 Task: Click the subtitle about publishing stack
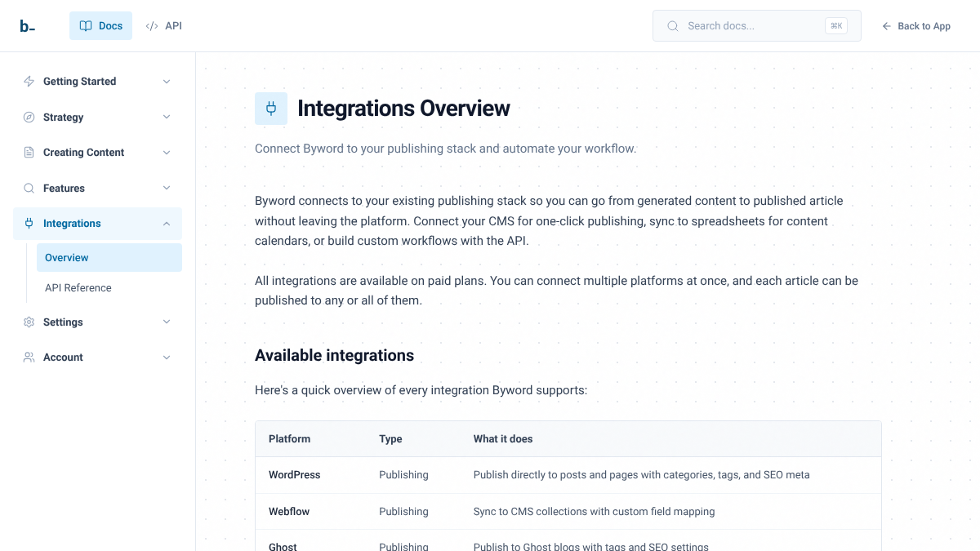(x=445, y=149)
